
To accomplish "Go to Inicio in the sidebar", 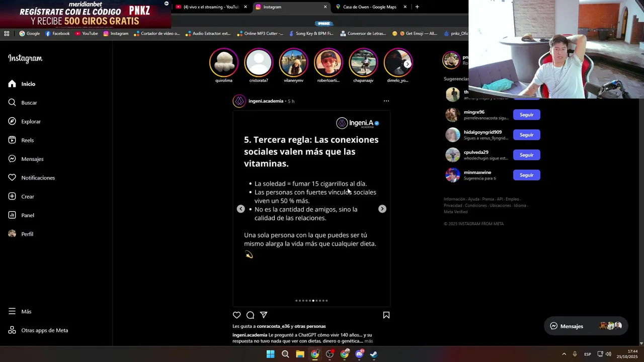I will pyautogui.click(x=22, y=84).
